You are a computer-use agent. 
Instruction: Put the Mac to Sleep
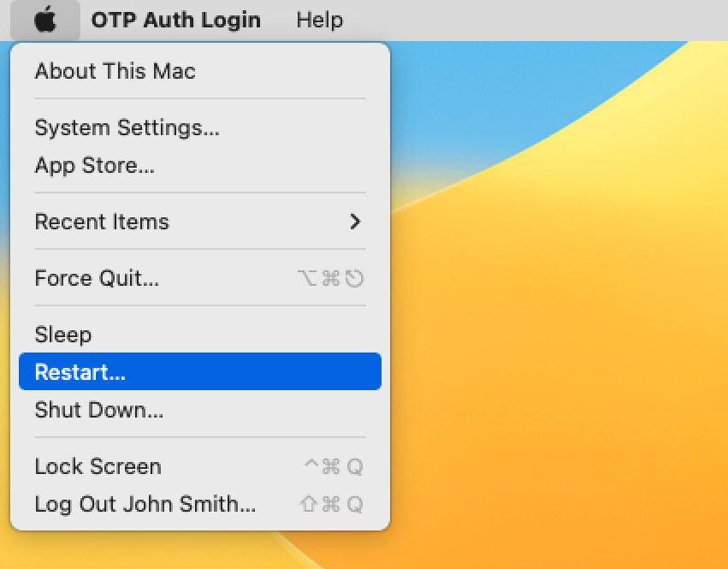pyautogui.click(x=62, y=335)
